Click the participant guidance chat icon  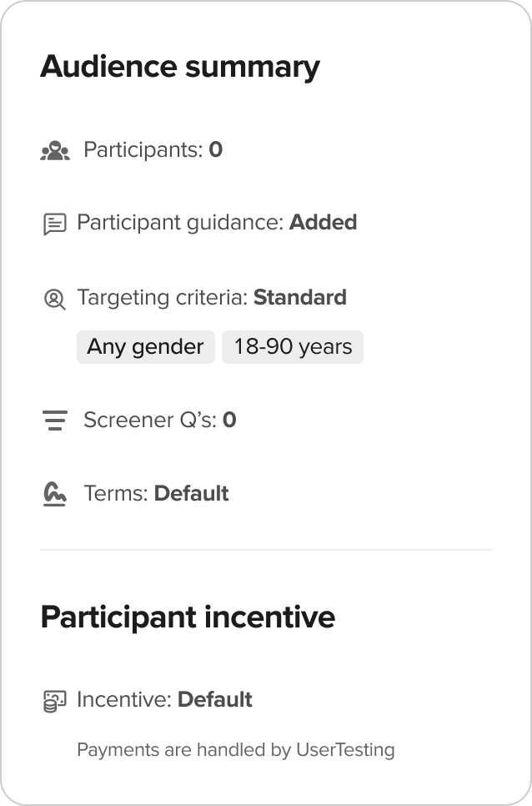tap(54, 224)
